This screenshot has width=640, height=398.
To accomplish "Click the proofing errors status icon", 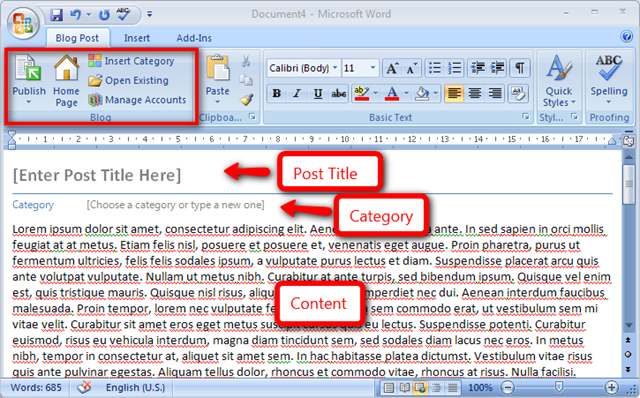I will coord(84,387).
